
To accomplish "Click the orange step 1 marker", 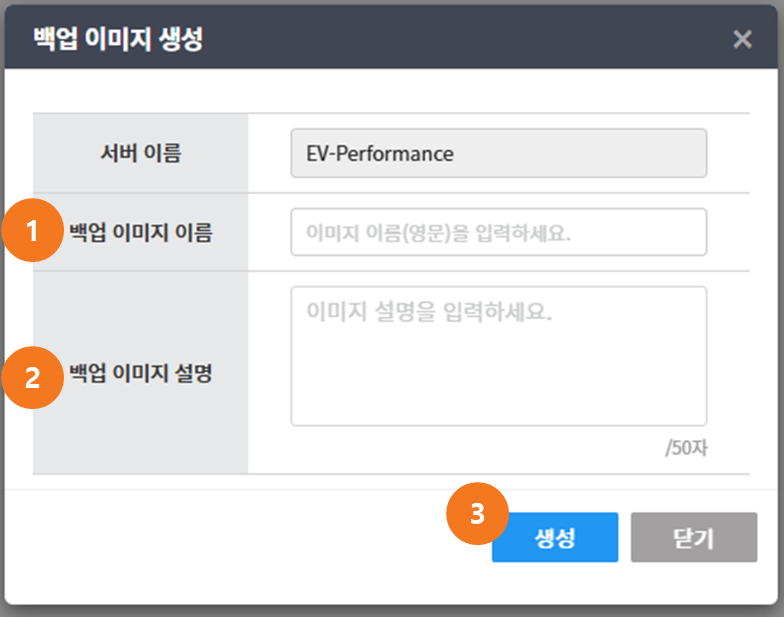I will (33, 232).
